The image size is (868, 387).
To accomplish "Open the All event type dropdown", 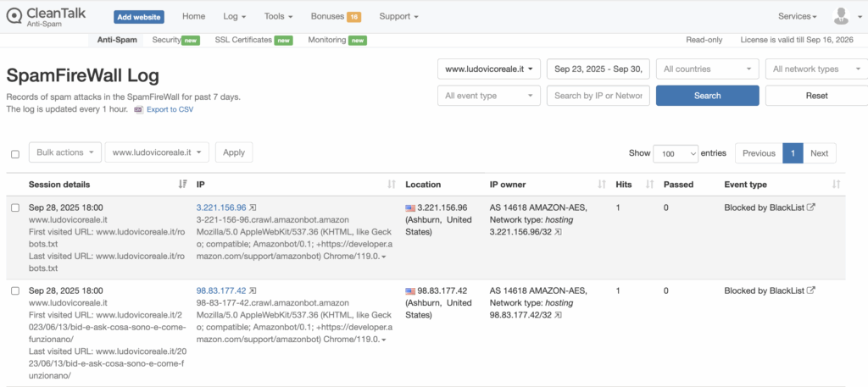I will click(489, 96).
